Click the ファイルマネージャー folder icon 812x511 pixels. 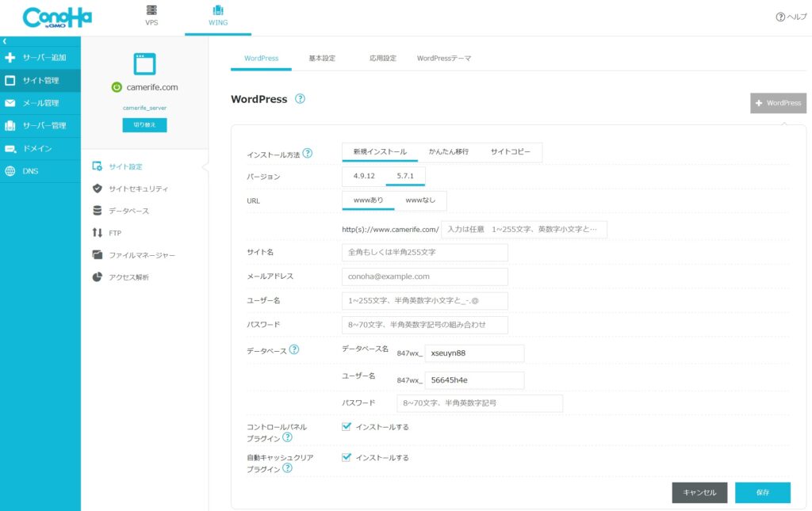tap(97, 254)
